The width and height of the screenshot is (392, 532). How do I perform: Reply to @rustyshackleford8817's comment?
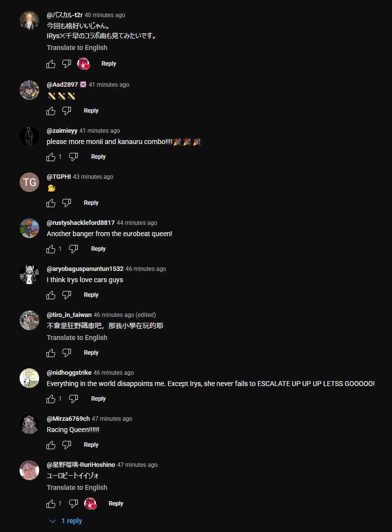click(98, 249)
